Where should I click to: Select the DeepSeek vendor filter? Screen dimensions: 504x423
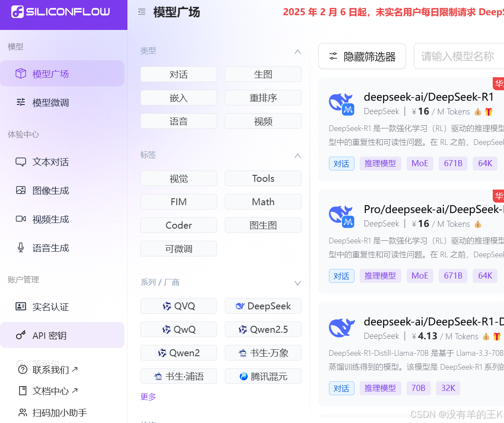click(263, 306)
